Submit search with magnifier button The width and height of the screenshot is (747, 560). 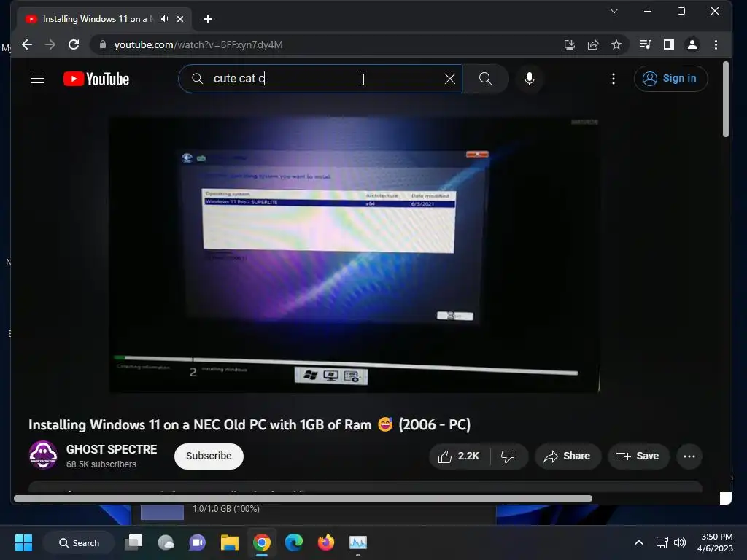tap(485, 79)
